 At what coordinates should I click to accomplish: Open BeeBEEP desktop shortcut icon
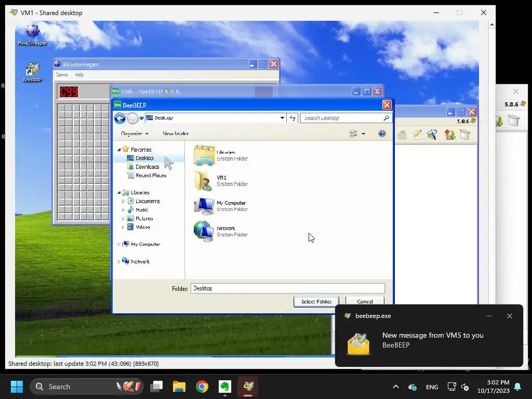33,72
